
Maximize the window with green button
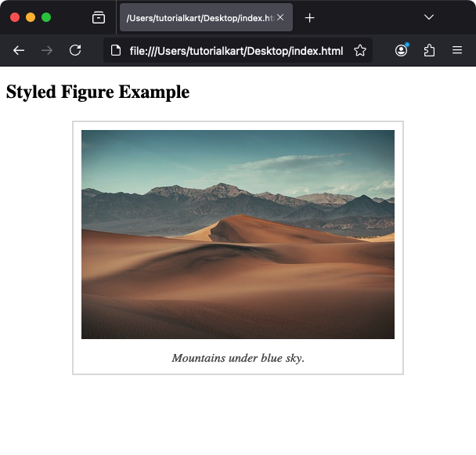[x=46, y=17]
